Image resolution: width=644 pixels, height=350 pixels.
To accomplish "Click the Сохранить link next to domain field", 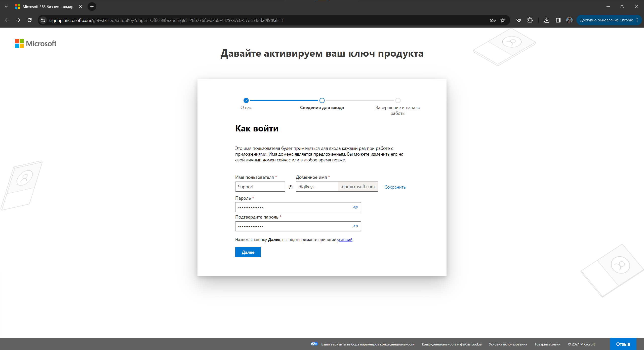I will [394, 187].
